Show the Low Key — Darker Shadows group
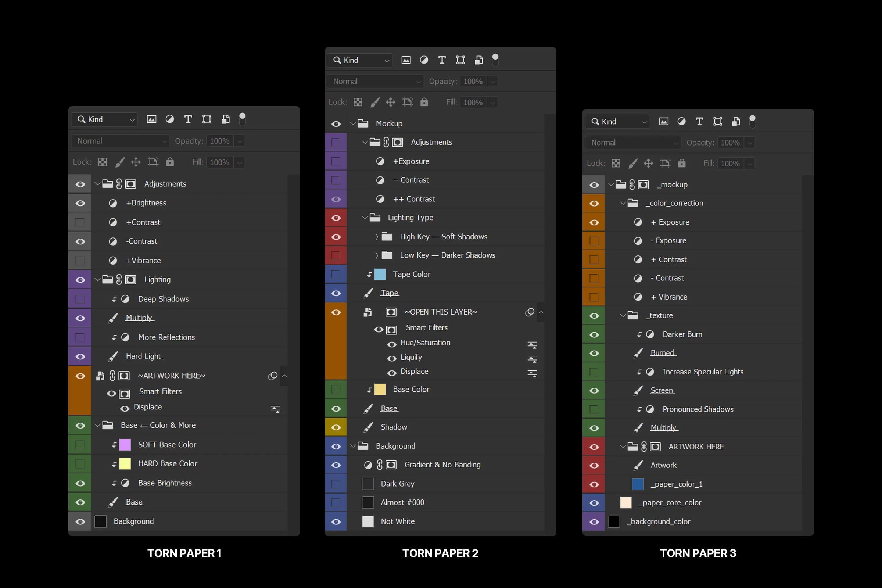This screenshot has height=588, width=882. pyautogui.click(x=336, y=256)
